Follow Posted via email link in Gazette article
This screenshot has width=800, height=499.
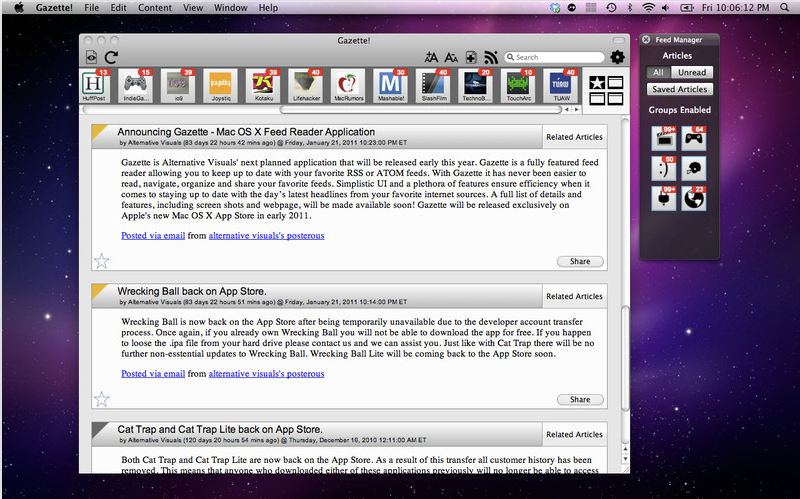tap(153, 236)
